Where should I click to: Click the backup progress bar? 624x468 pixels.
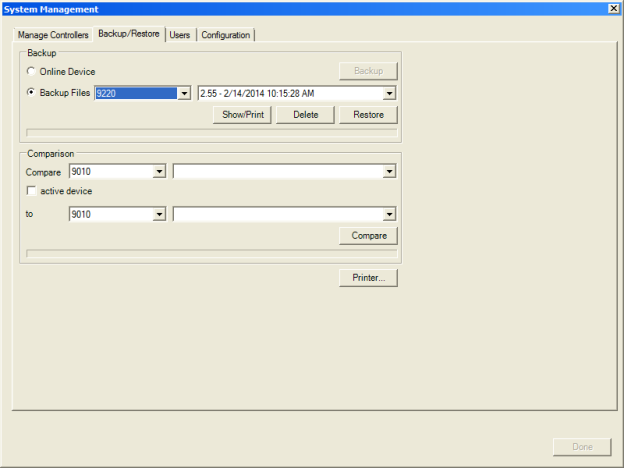(211, 132)
